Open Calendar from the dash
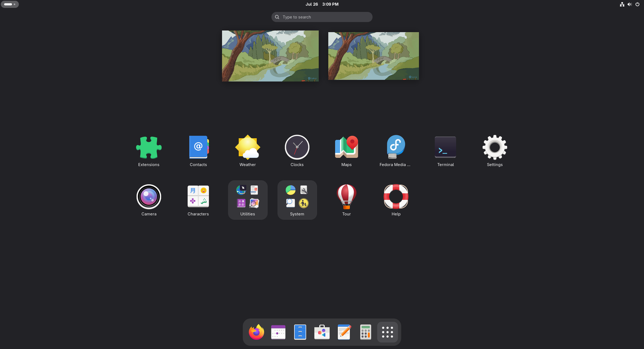 (x=278, y=332)
